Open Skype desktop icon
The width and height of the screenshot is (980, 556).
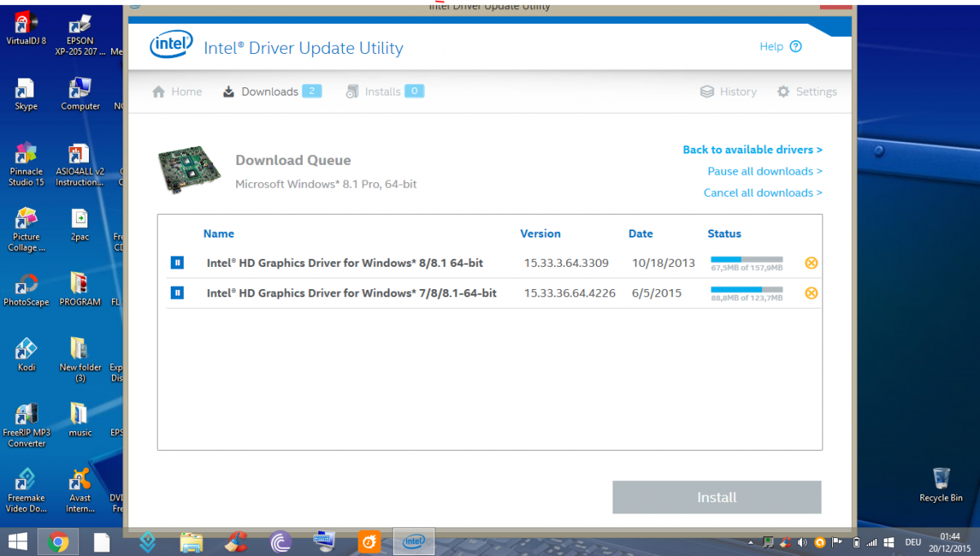(x=26, y=94)
